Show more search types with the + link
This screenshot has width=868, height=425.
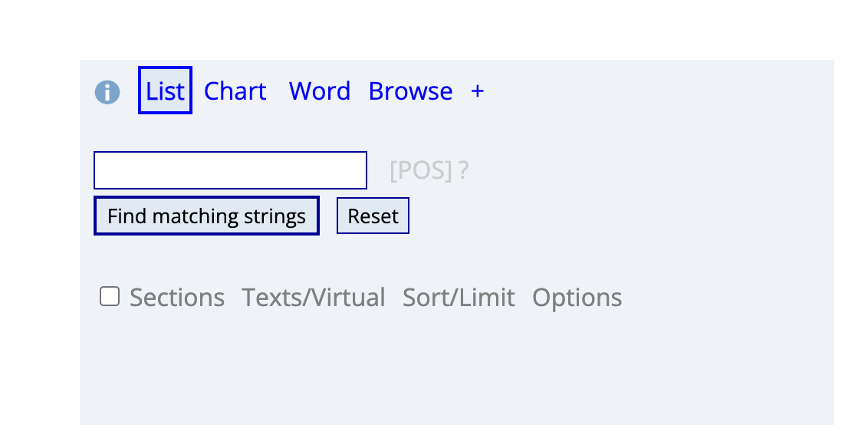coord(478,91)
